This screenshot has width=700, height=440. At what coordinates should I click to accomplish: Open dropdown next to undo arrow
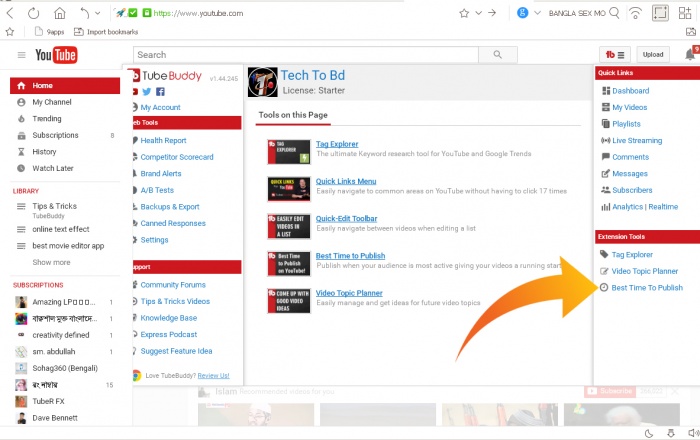[98, 13]
